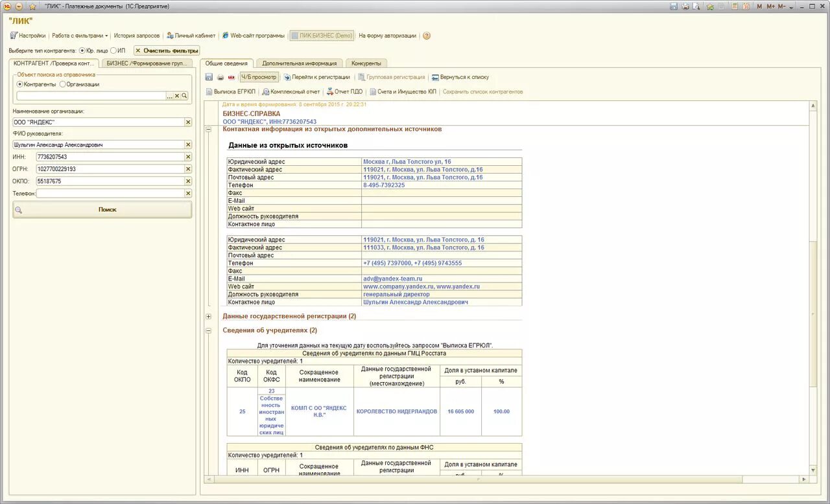This screenshot has width=830, height=504.
Task: Open Выписка ЕГРЮЛ report
Action: click(x=230, y=92)
